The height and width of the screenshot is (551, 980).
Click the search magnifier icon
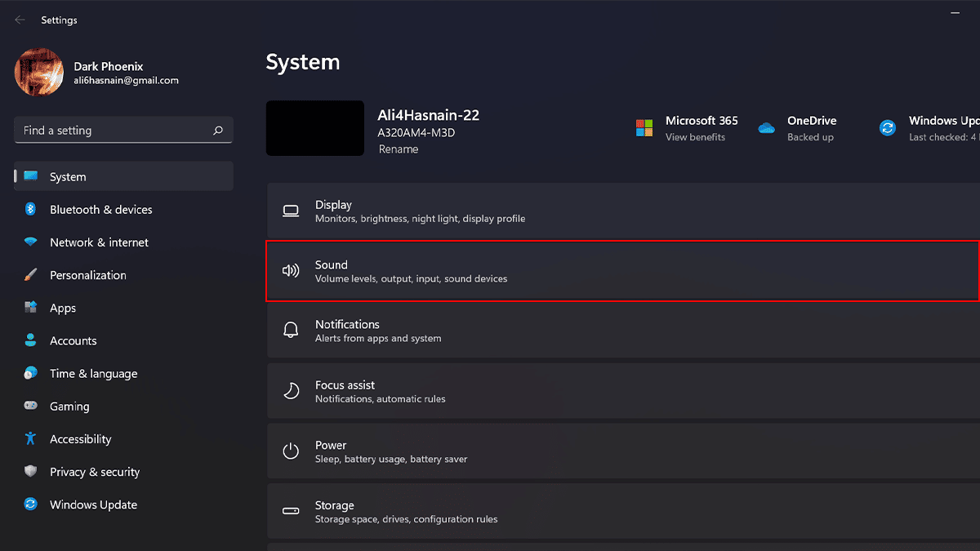tap(217, 131)
